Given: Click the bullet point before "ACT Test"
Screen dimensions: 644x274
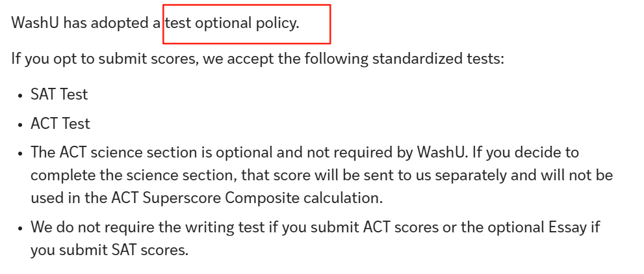Looking at the screenshot, I should (20, 124).
